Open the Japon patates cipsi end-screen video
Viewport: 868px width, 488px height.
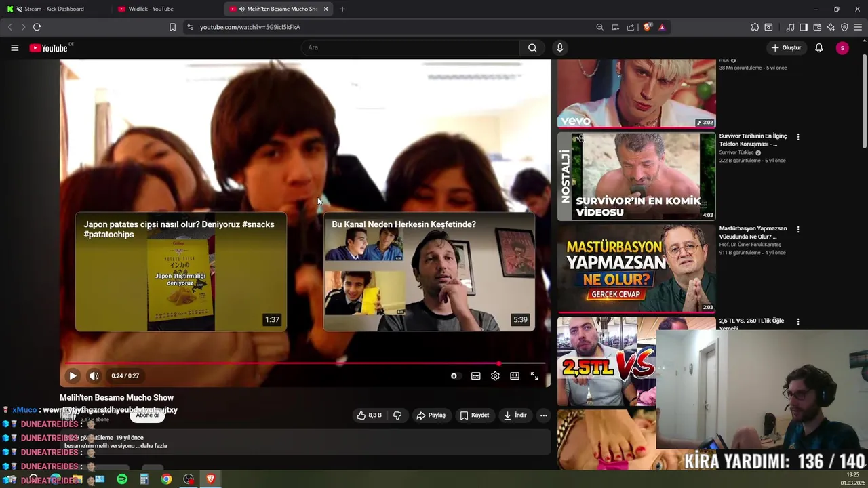coord(181,272)
